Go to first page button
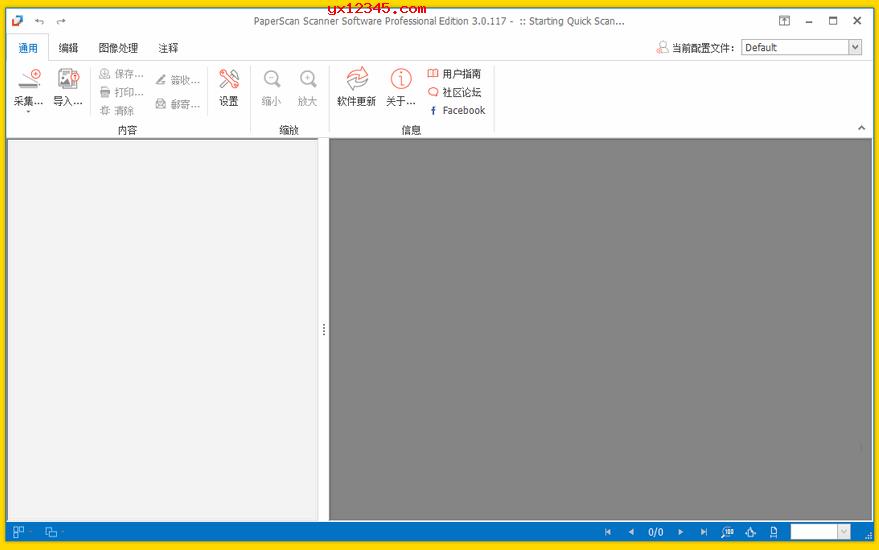The height and width of the screenshot is (550, 879). pos(608,531)
